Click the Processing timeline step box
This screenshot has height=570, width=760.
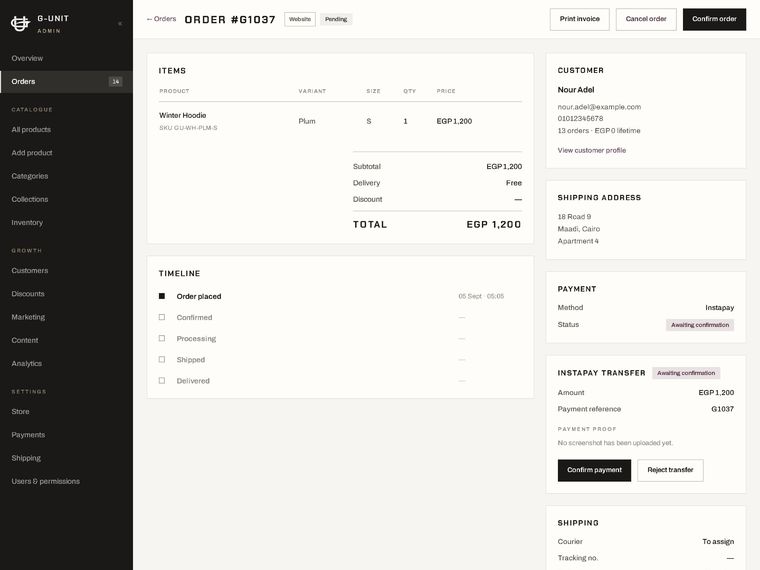162,338
